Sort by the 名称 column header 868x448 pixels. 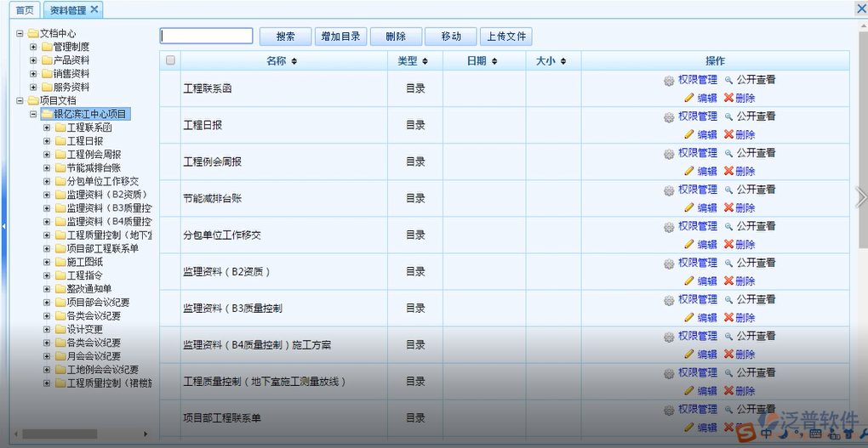(x=282, y=61)
